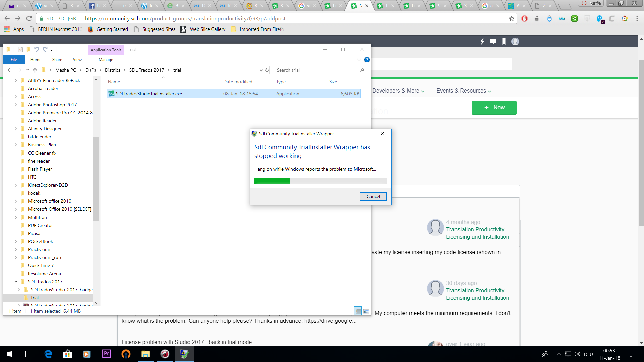This screenshot has width=644, height=362.
Task: Open the community messages speech bubble icon
Action: [493, 41]
